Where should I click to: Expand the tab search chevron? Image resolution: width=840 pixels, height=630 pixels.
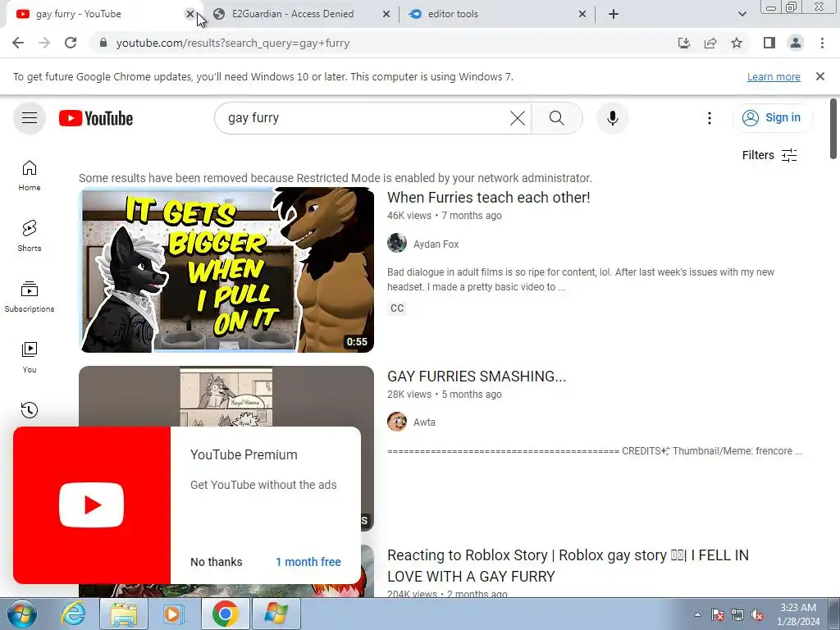pos(742,14)
